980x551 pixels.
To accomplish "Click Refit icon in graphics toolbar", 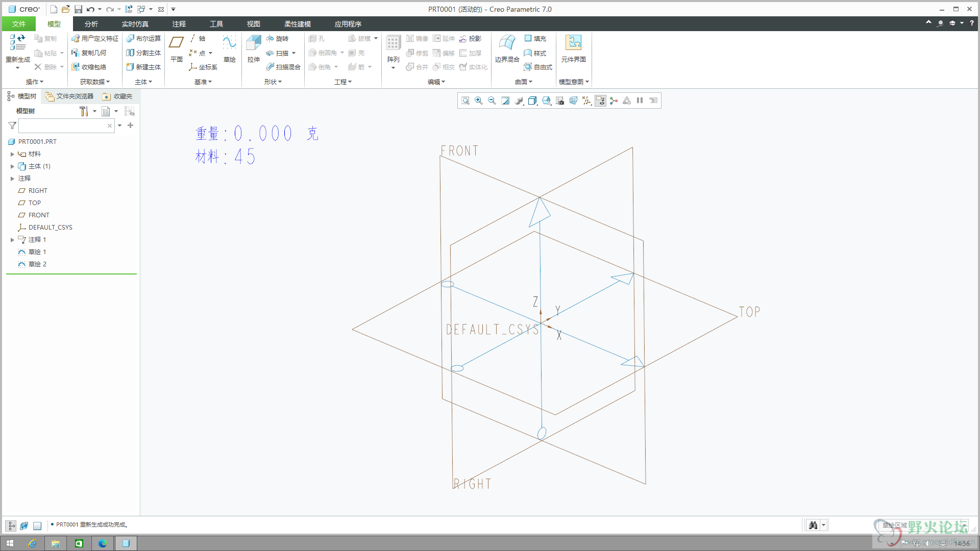I will click(465, 101).
